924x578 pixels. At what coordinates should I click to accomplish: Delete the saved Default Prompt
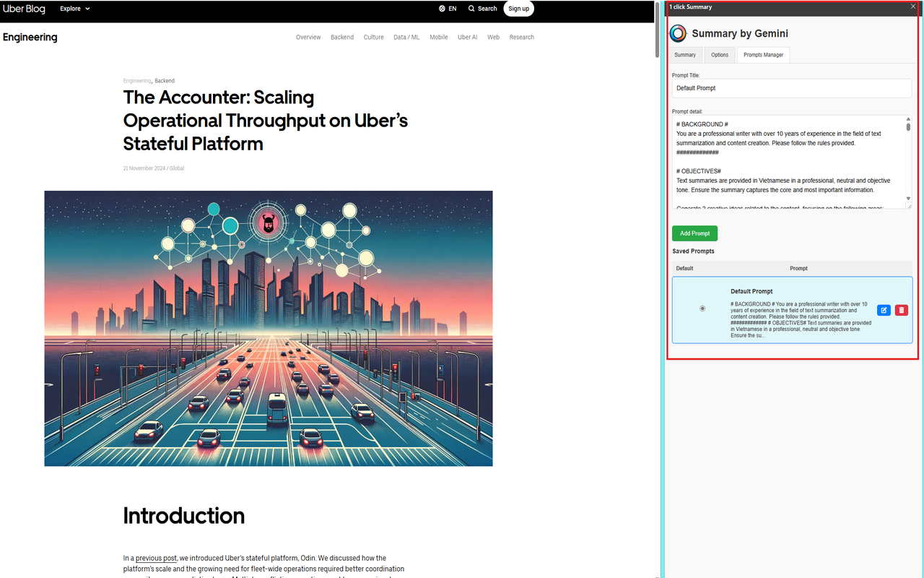coord(902,310)
